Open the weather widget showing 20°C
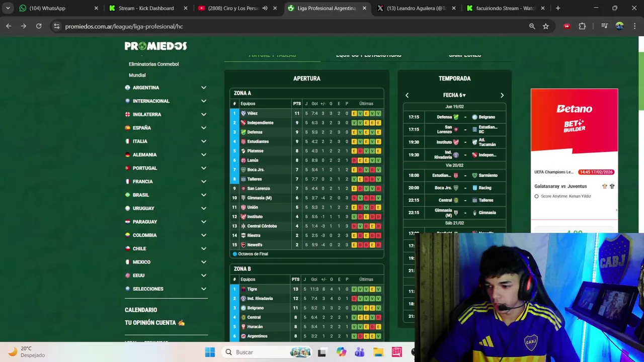Viewport: 644px width, 362px height. click(x=27, y=351)
